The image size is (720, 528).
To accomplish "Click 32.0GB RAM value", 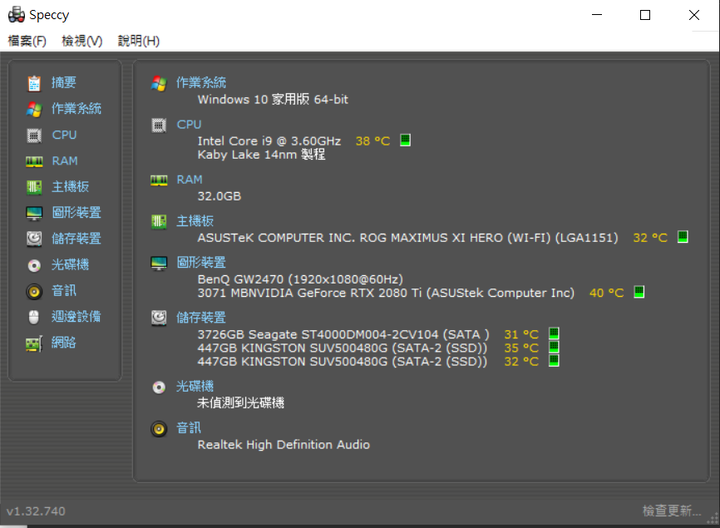I will tap(219, 197).
